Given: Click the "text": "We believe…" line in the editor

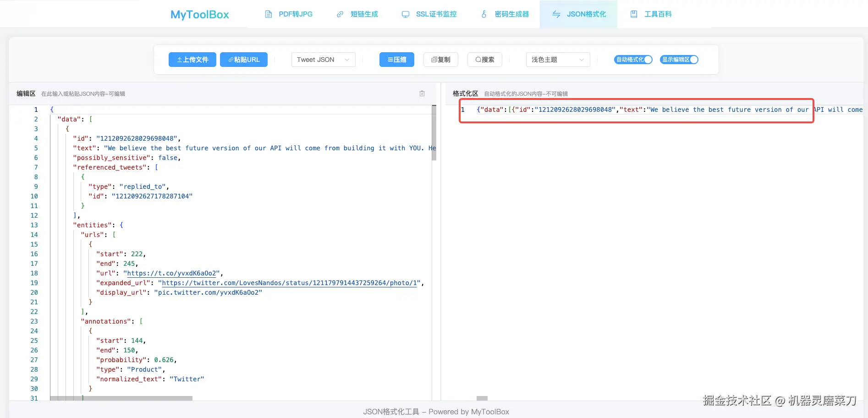Looking at the screenshot, I should [254, 148].
